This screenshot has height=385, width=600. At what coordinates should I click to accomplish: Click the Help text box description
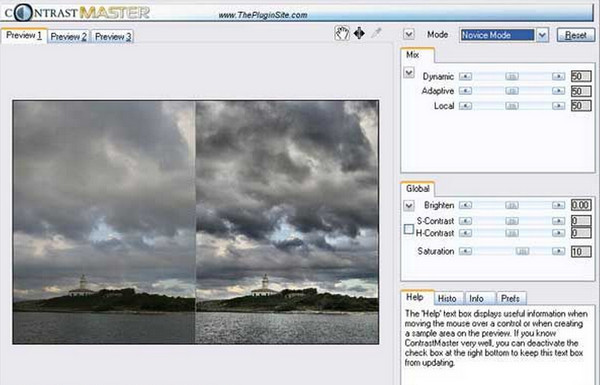(496, 338)
